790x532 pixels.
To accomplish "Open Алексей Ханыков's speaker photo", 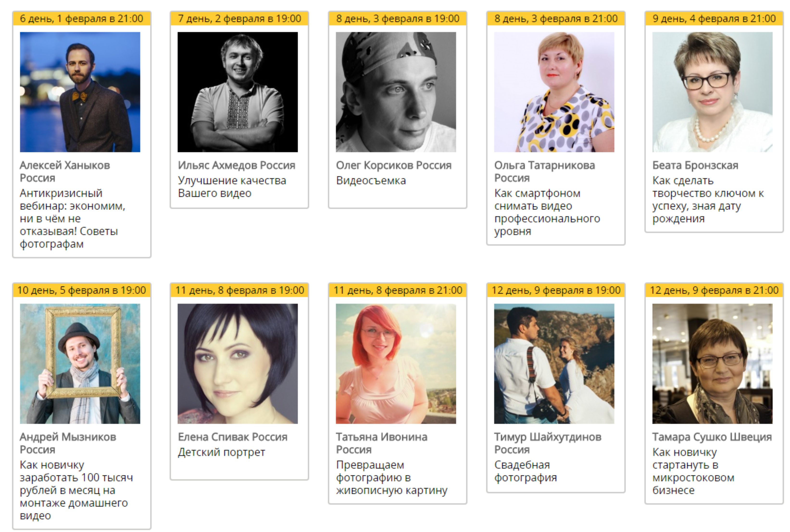I will coord(80,92).
